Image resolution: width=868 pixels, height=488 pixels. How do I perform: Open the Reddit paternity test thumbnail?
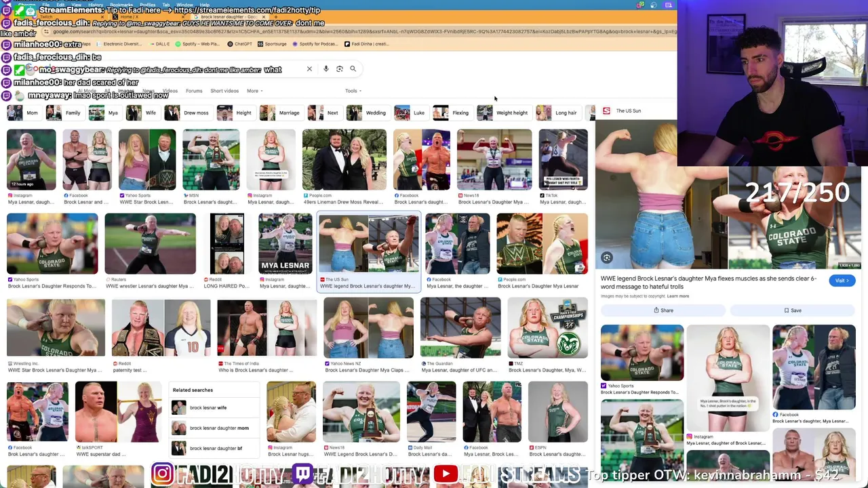pos(161,327)
